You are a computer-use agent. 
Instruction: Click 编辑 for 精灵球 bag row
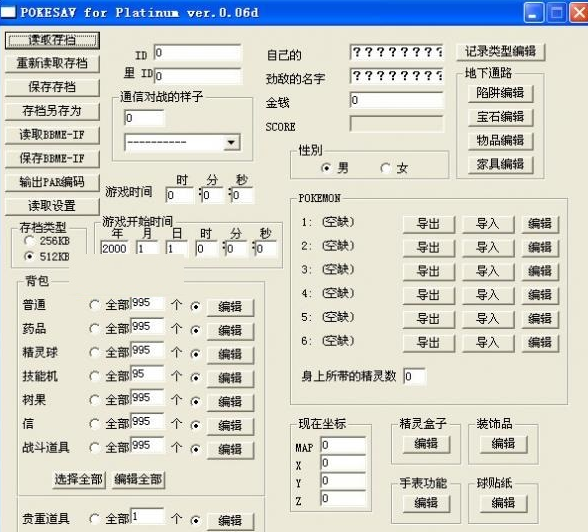230,355
